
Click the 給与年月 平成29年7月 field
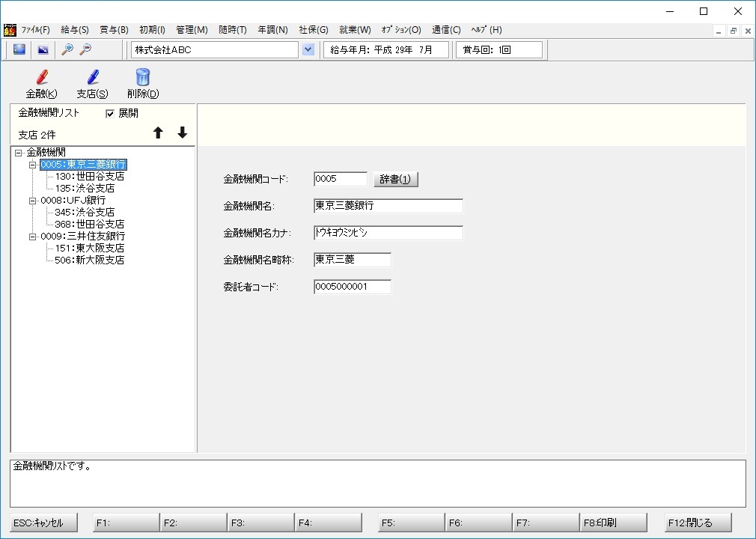pyautogui.click(x=386, y=49)
